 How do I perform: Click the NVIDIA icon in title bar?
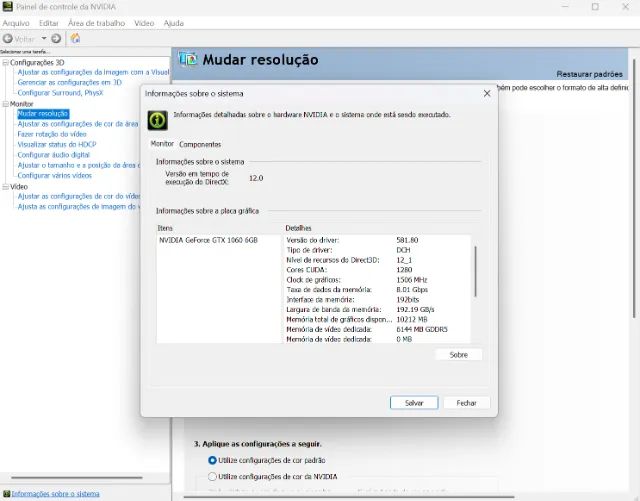(7, 7)
